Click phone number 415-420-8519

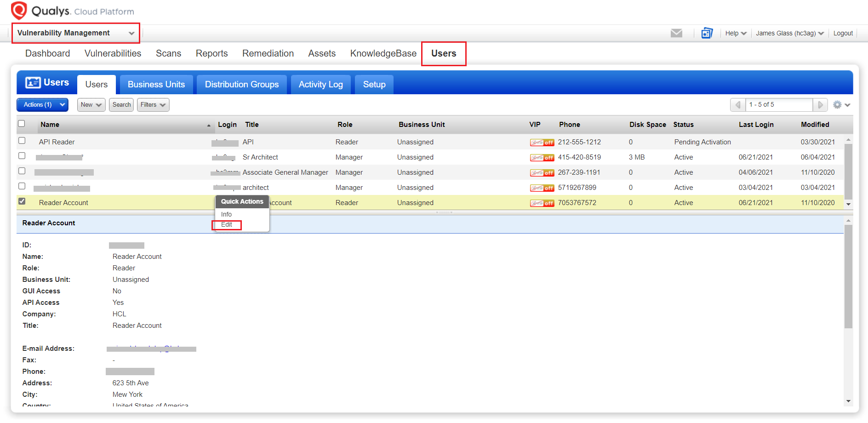[x=579, y=158]
